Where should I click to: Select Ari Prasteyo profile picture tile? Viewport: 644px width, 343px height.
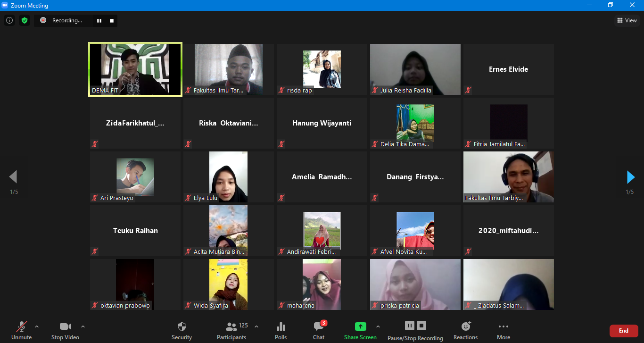[x=135, y=177]
